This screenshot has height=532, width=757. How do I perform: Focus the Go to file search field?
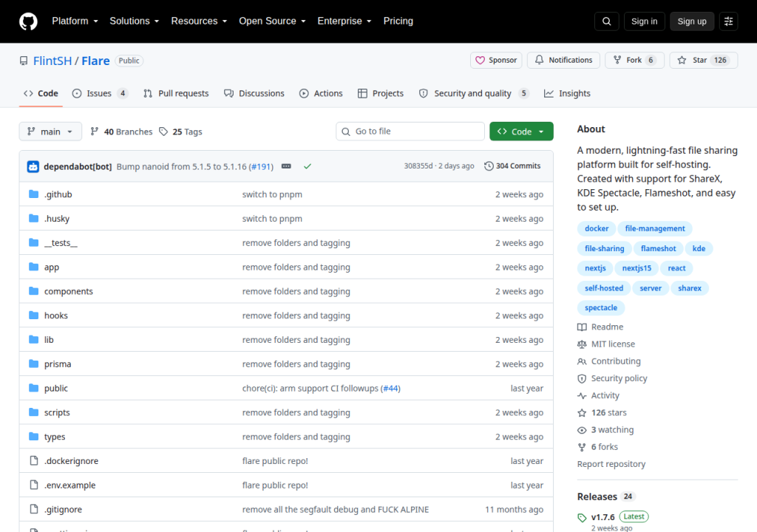(410, 132)
